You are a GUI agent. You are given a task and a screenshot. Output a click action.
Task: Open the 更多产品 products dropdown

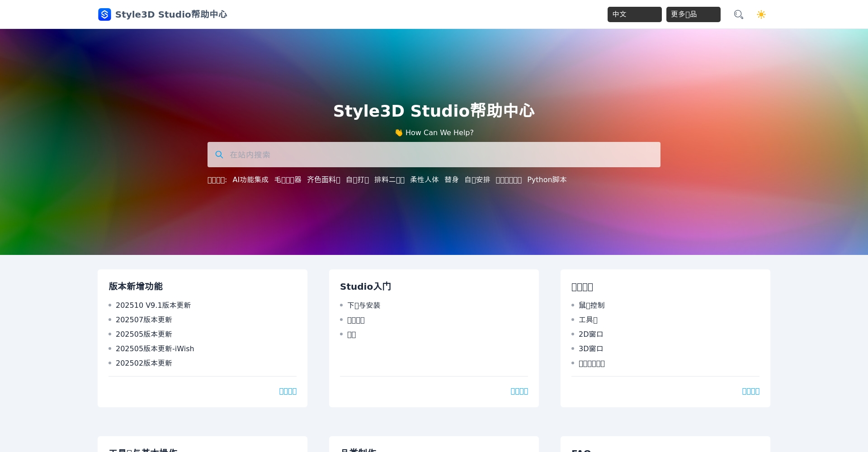coord(693,14)
